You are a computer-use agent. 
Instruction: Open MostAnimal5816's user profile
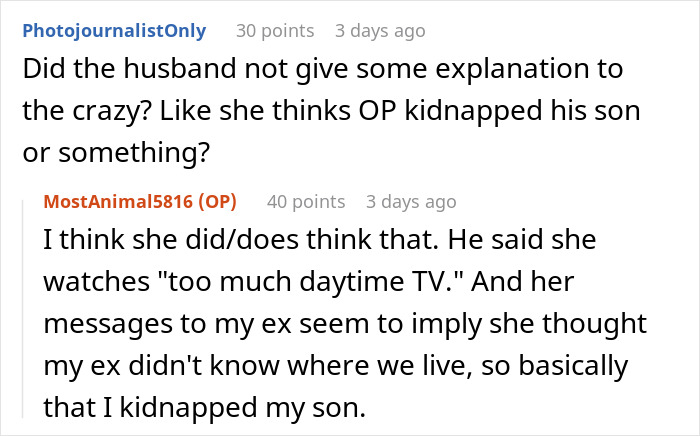point(119,201)
